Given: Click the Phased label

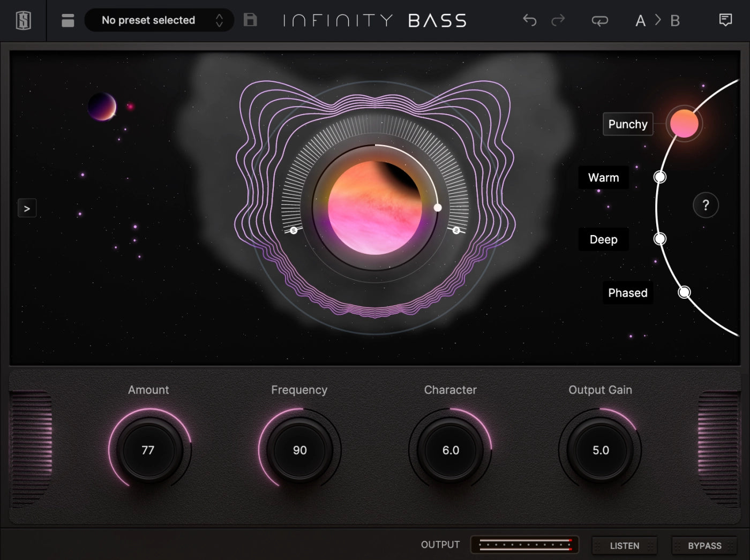Looking at the screenshot, I should 627,293.
